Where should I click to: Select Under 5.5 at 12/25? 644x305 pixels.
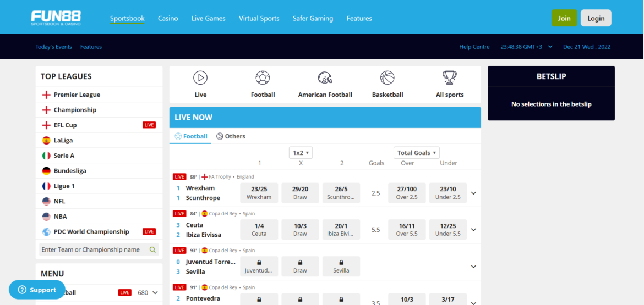pyautogui.click(x=448, y=230)
